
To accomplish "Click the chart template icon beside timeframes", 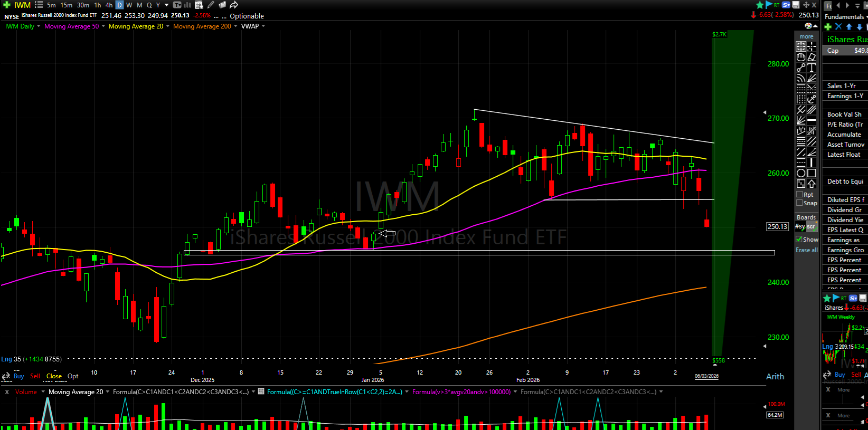I will [x=177, y=5].
